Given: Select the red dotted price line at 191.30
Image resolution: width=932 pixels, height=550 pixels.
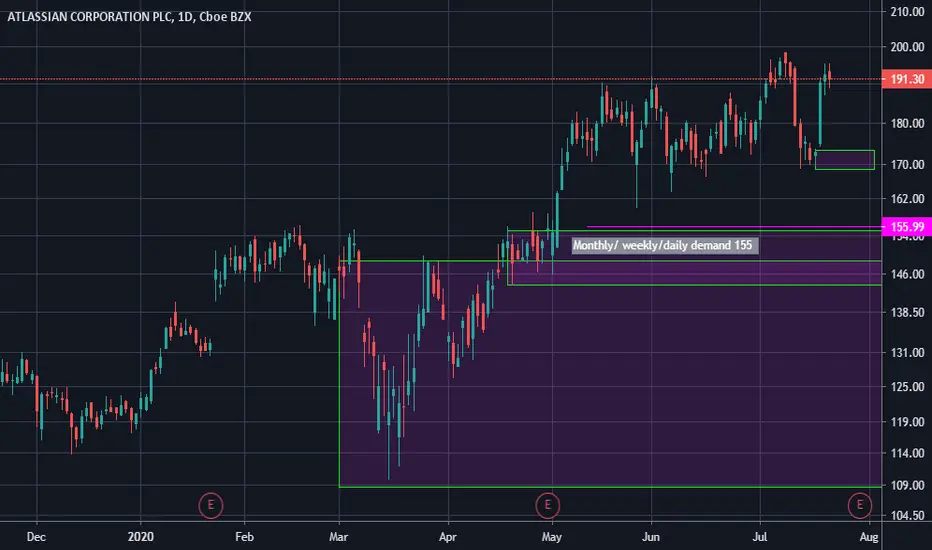Looking at the screenshot, I should (x=441, y=79).
